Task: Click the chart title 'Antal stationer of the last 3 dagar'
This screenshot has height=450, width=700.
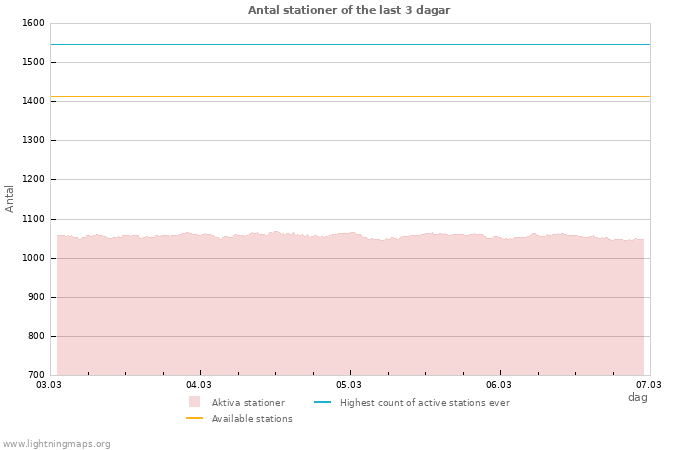Action: 349,10
